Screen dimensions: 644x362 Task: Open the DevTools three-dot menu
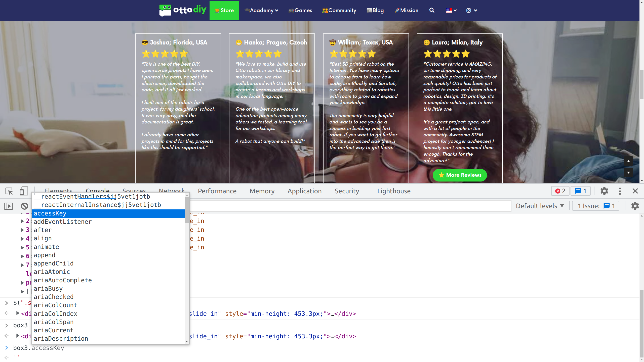pyautogui.click(x=620, y=191)
